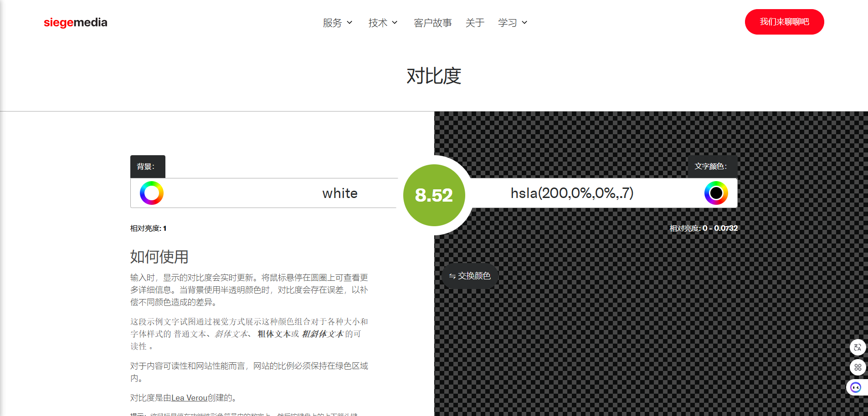
Task: Click the swap arrows icon in 交换颜色
Action: [452, 276]
